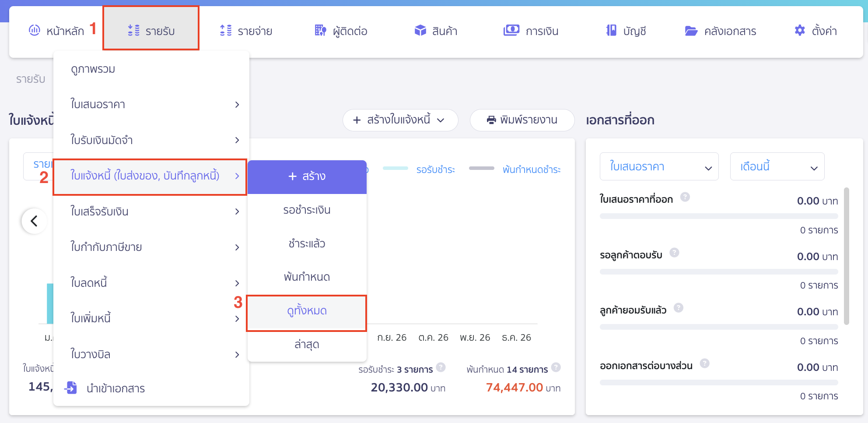Click the + สร้าง purple button
The image size is (868, 423).
307,176
